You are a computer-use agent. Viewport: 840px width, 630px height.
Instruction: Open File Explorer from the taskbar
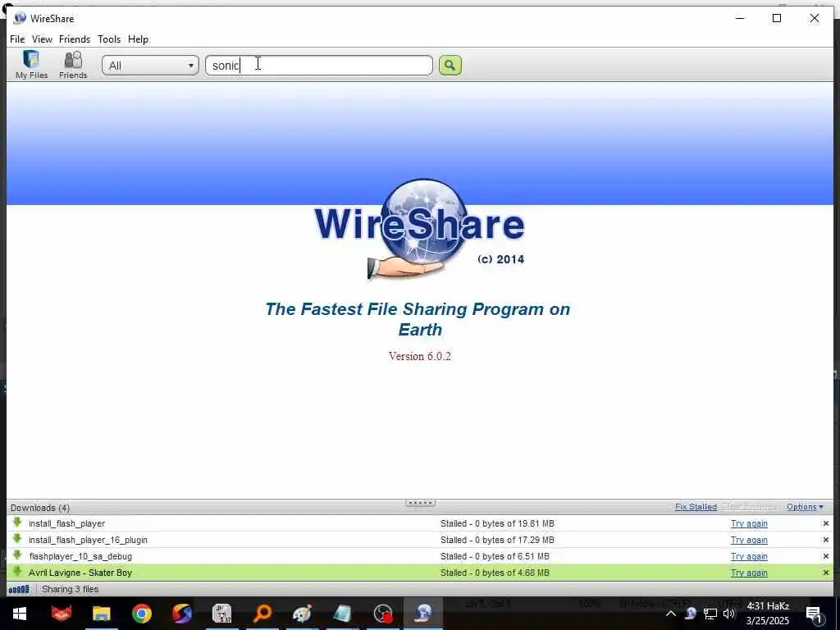click(101, 614)
